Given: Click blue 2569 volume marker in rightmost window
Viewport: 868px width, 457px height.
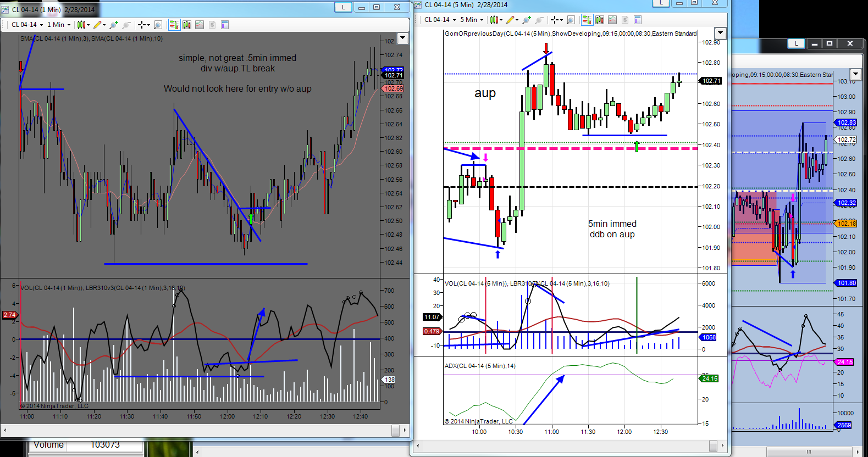Looking at the screenshot, I should pos(844,425).
